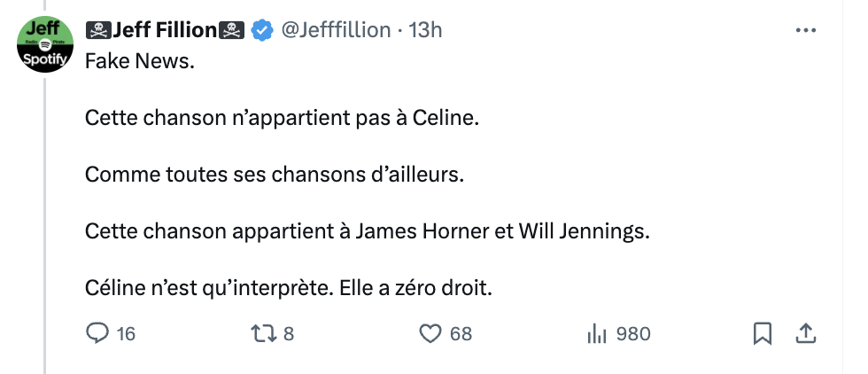Viewport: 868px width, 374px height.
Task: Click the "Fake News." tweet text line
Action: [140, 64]
